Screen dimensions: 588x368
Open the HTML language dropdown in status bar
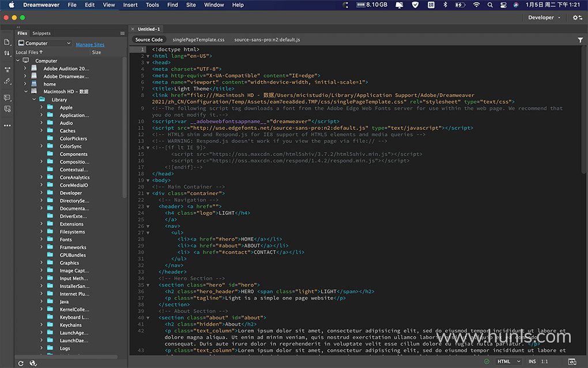click(x=508, y=362)
